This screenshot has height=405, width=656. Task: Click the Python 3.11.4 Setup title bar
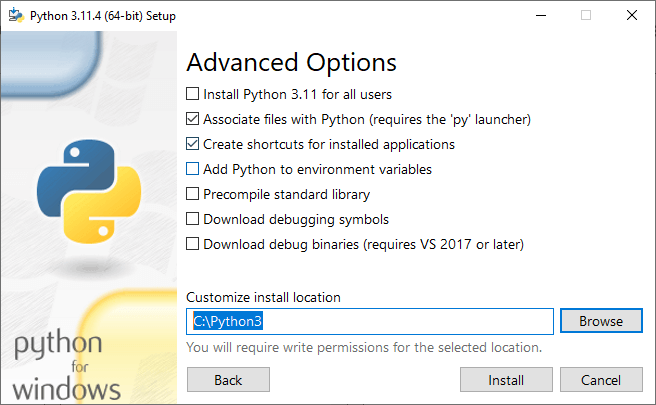(250, 15)
